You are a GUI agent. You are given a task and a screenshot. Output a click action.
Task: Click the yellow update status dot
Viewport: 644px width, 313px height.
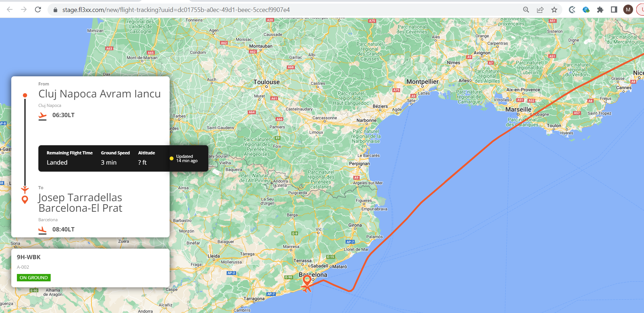[171, 159]
